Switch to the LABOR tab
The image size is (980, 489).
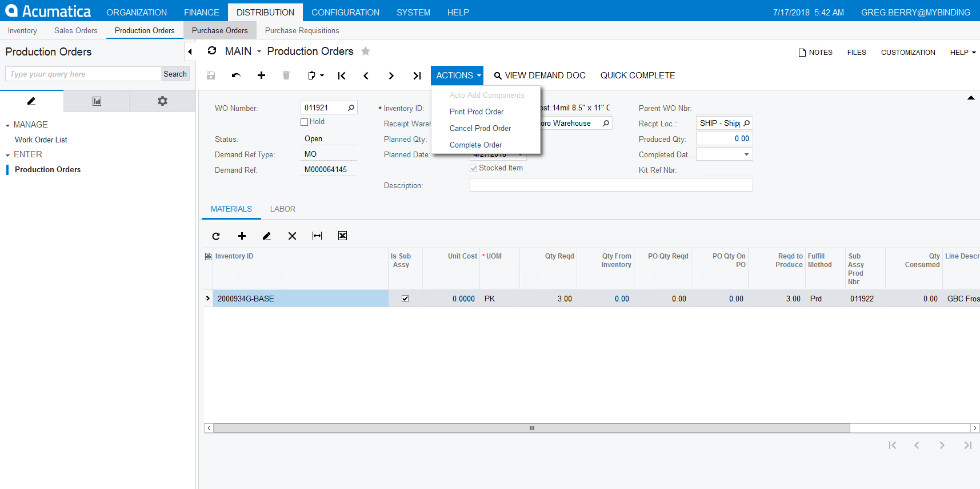pos(283,209)
